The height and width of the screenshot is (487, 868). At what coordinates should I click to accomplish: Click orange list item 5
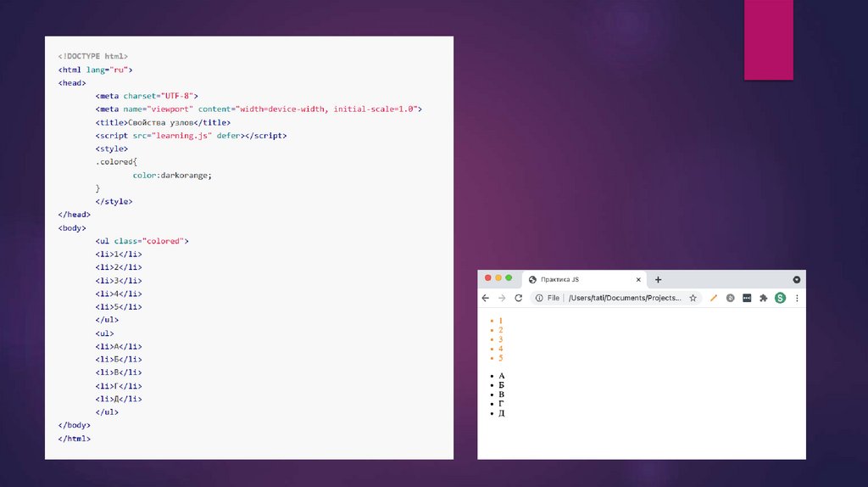coord(500,359)
